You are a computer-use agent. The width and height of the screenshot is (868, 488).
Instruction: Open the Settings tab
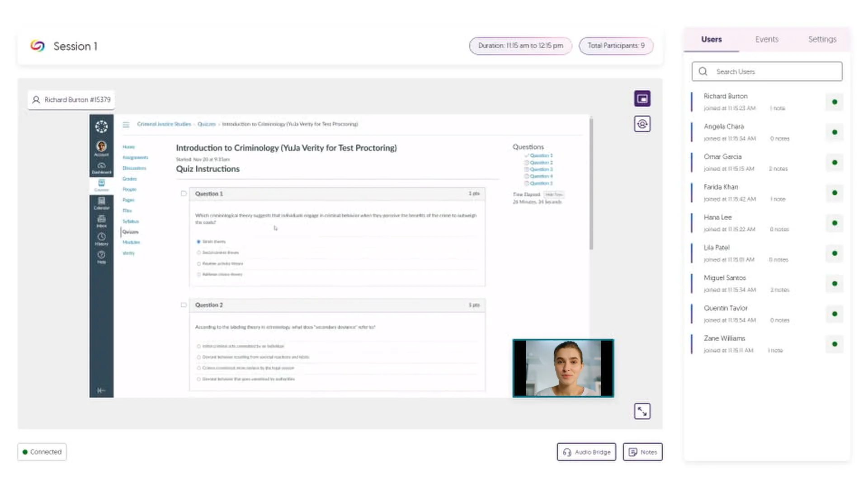click(x=822, y=39)
